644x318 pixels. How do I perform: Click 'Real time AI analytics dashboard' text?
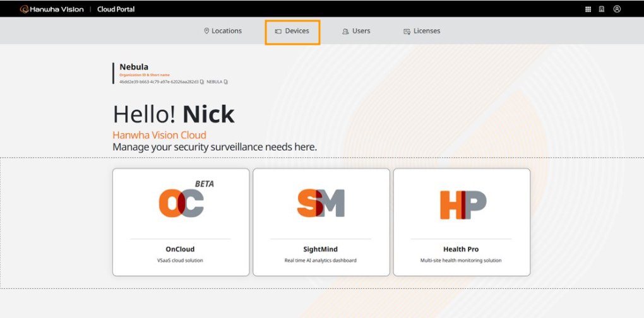(x=320, y=260)
